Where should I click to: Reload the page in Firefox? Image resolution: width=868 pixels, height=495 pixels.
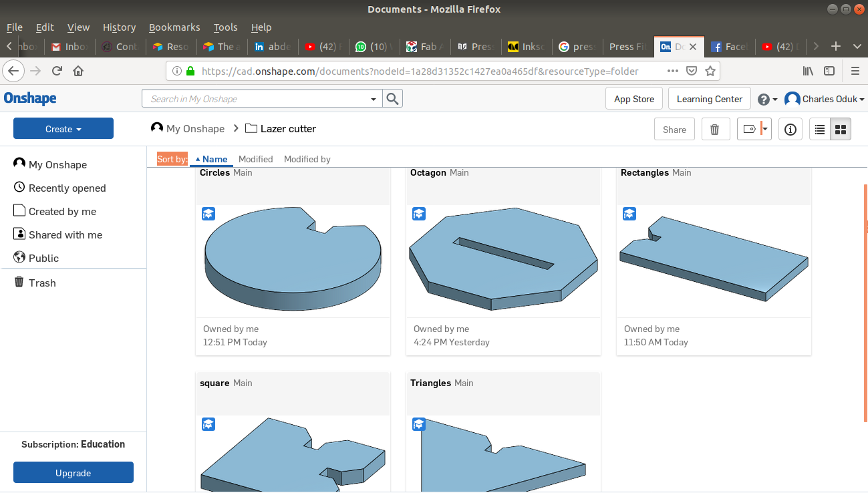pyautogui.click(x=57, y=71)
